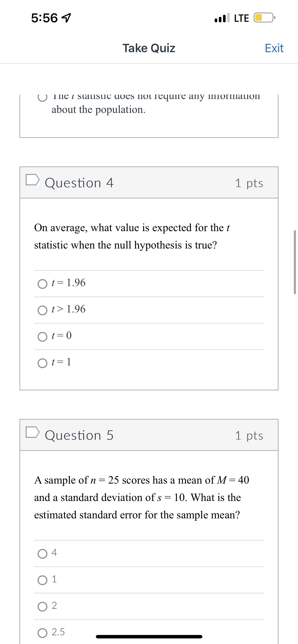Click the Exit link
The width and height of the screenshot is (298, 644).
pyautogui.click(x=274, y=48)
